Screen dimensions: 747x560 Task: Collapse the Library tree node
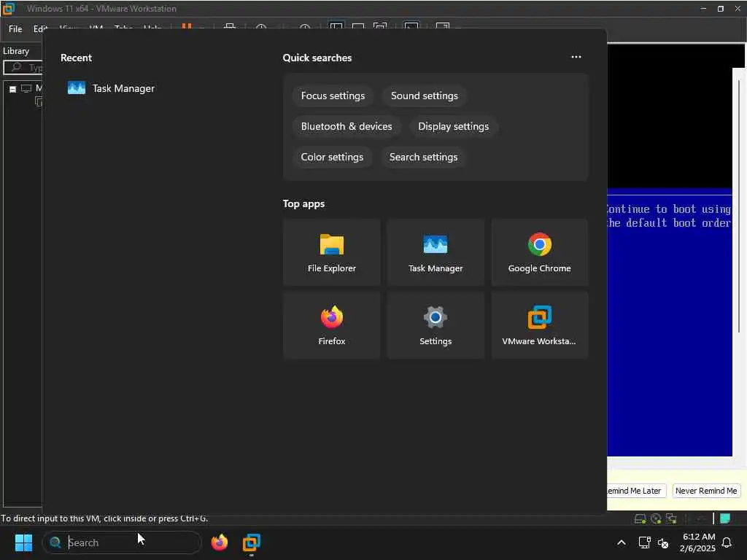point(13,89)
